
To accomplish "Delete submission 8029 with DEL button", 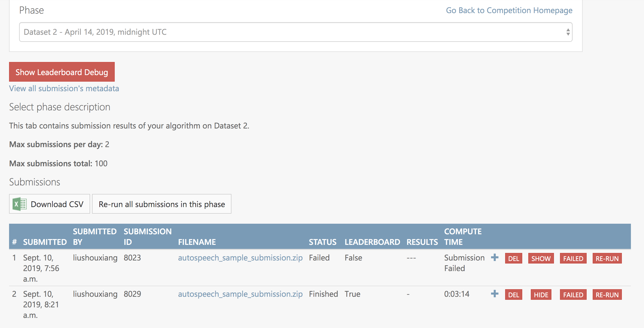I will click(x=513, y=294).
